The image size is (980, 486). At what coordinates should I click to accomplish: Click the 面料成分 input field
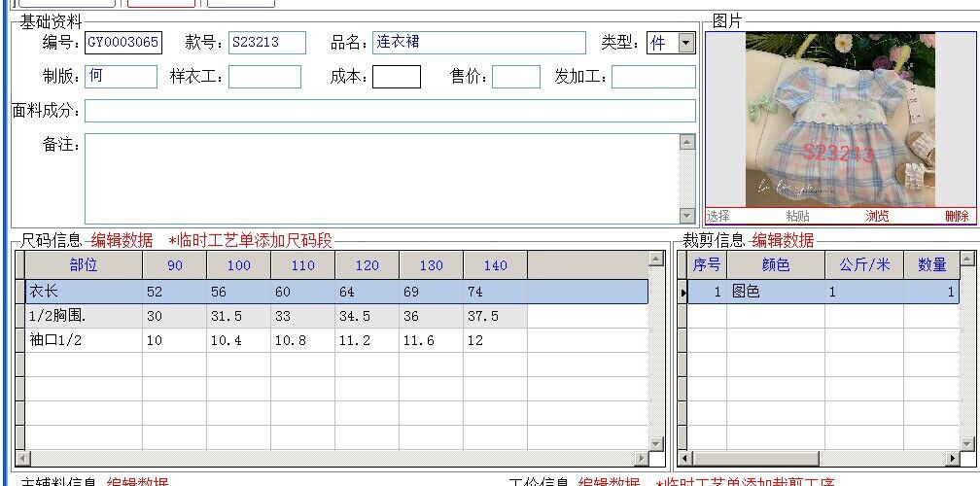click(390, 111)
